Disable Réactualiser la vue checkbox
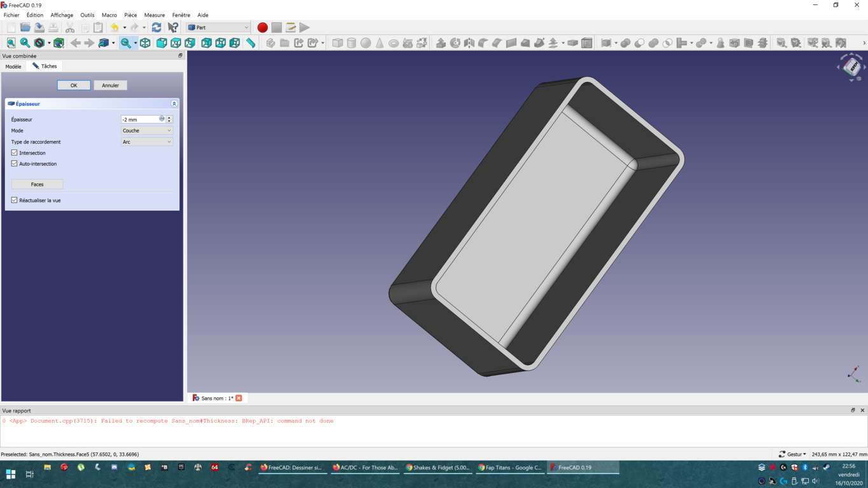Image resolution: width=868 pixels, height=488 pixels. pos(15,200)
